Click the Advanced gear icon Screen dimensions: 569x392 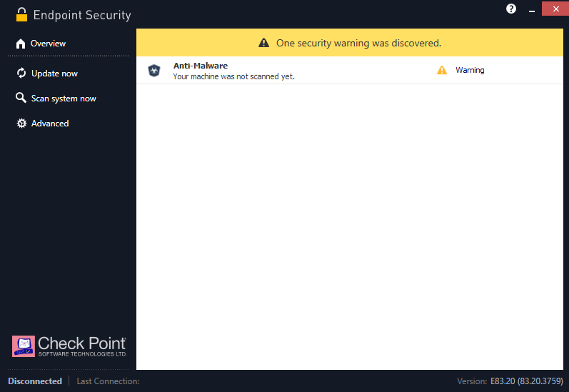coord(21,124)
